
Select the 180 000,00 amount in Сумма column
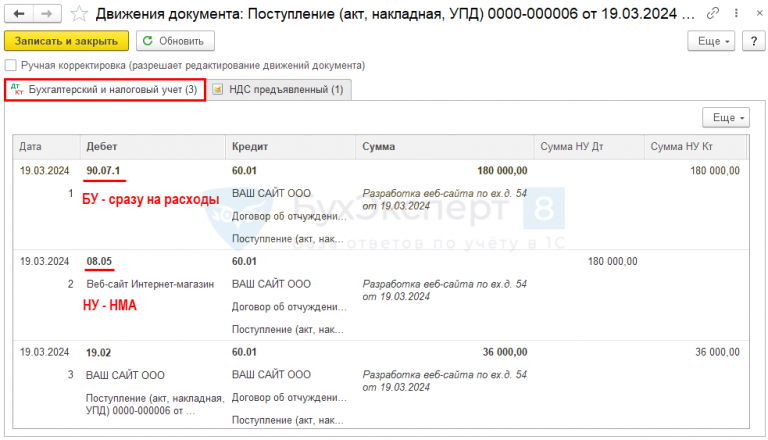pyautogui.click(x=502, y=171)
